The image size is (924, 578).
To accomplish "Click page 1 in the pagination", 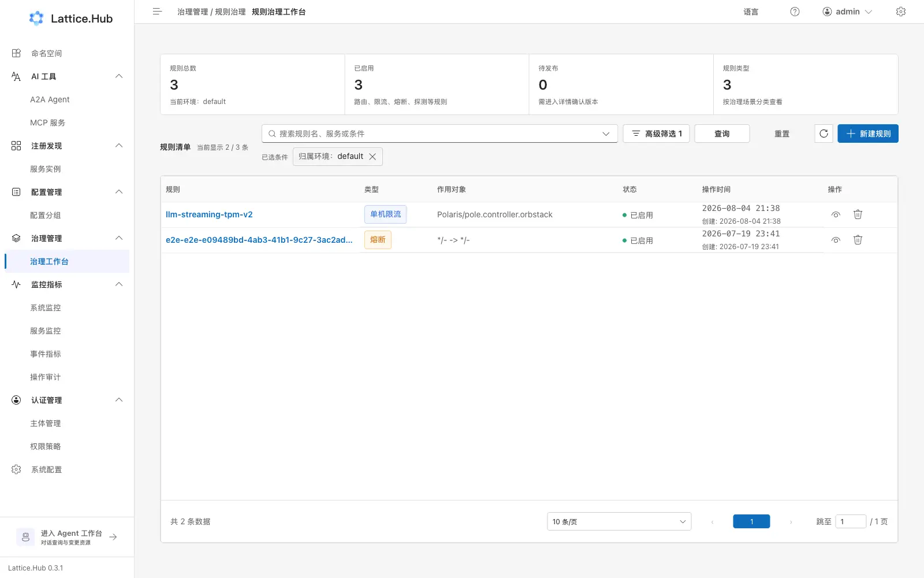I will click(751, 521).
